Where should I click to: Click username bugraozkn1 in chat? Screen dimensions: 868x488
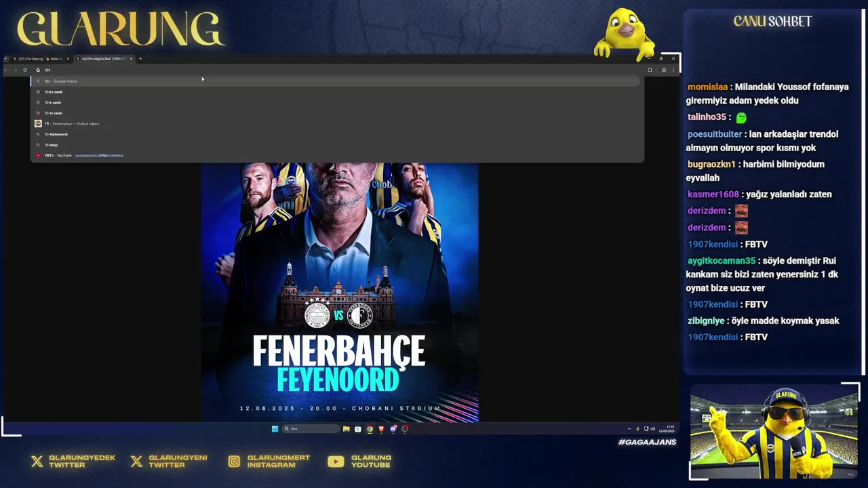(x=711, y=164)
